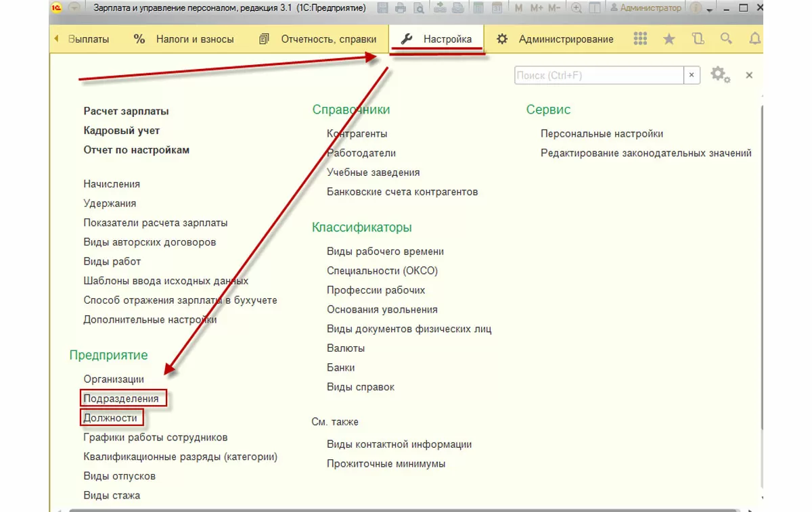Open the Подразделения link

coord(121,398)
